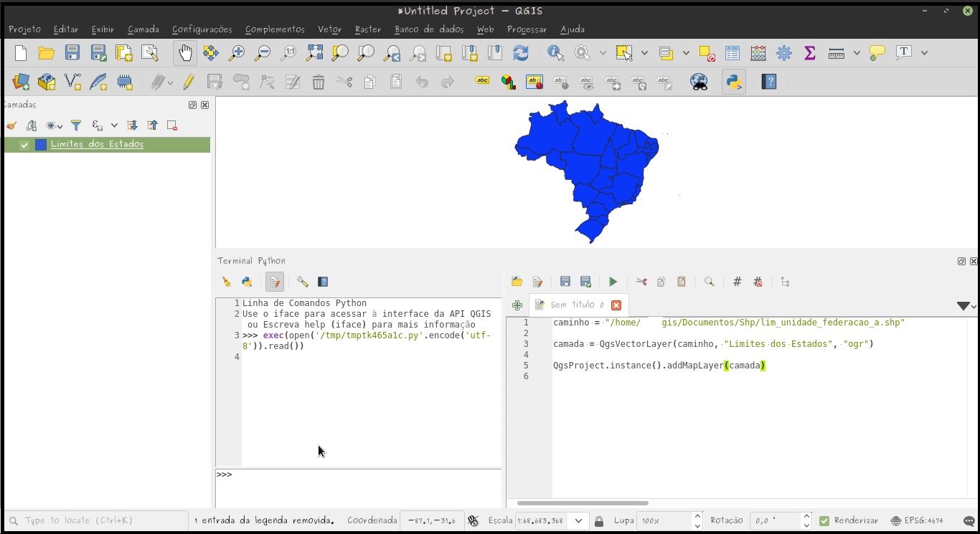Uncheck visibility of Limites dos Estados layer
Viewport: 980px width, 534px height.
[24, 144]
